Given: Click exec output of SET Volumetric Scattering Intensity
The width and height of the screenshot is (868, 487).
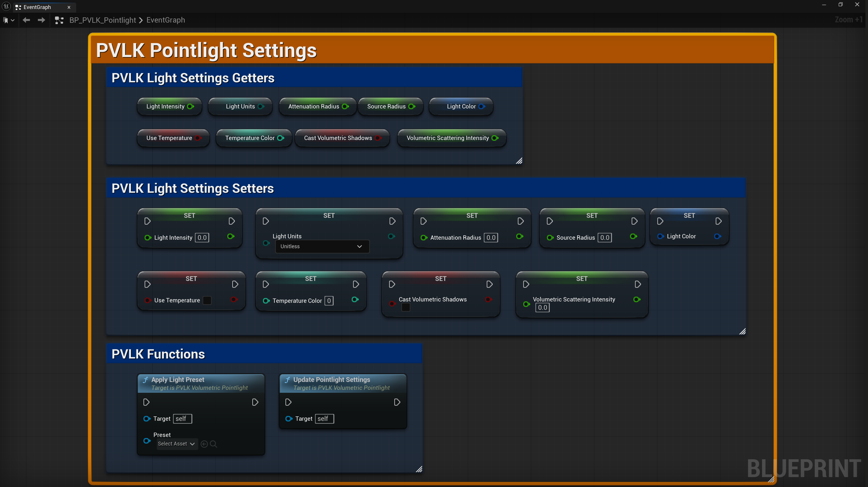Looking at the screenshot, I should 637,284.
